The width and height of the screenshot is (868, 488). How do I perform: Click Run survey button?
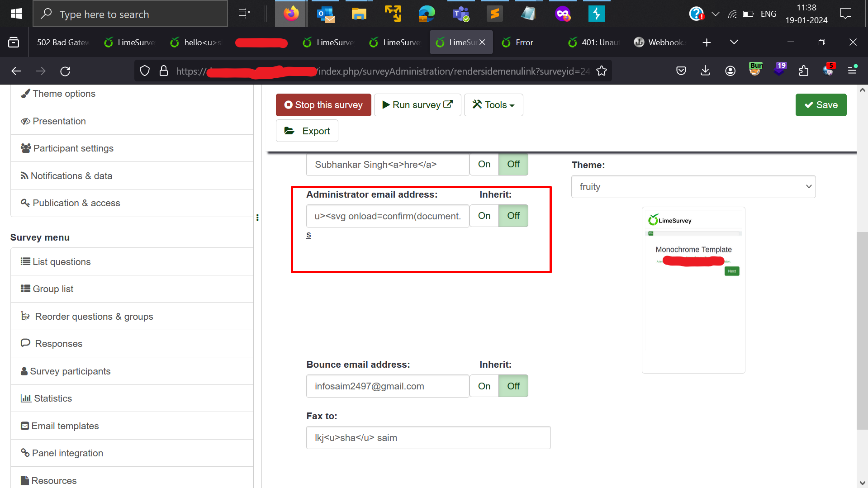pyautogui.click(x=417, y=105)
